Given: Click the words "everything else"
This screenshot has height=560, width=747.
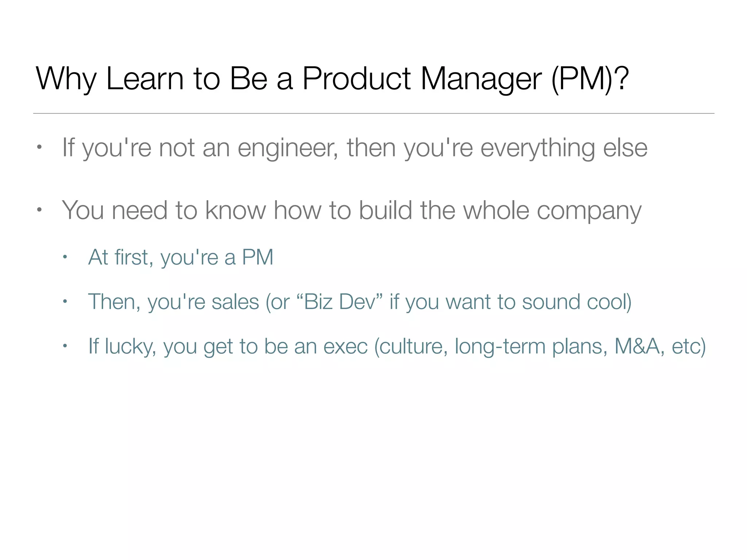Looking at the screenshot, I should 564,148.
